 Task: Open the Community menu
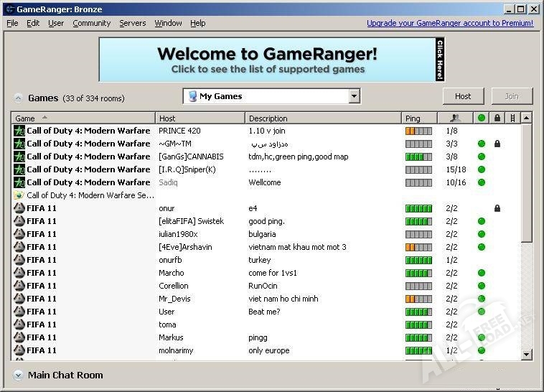click(x=91, y=23)
